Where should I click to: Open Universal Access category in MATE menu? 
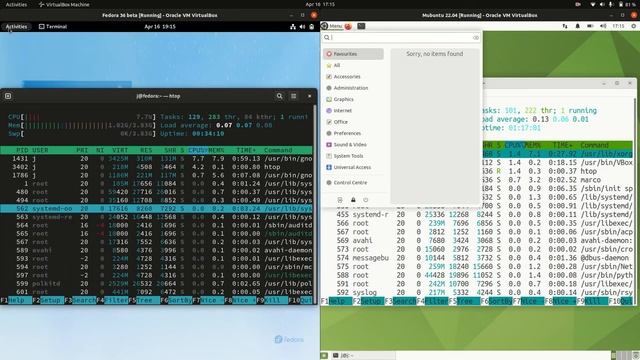pos(353,167)
